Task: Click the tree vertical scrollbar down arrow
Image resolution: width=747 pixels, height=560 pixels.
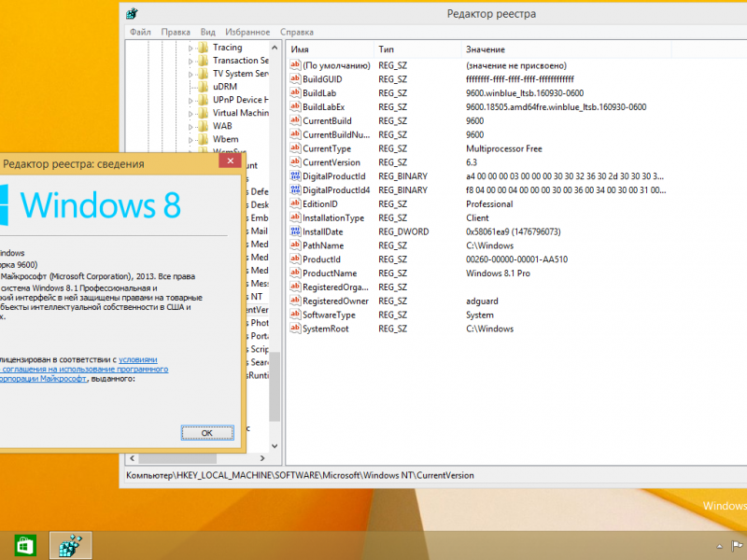Action: tap(275, 446)
